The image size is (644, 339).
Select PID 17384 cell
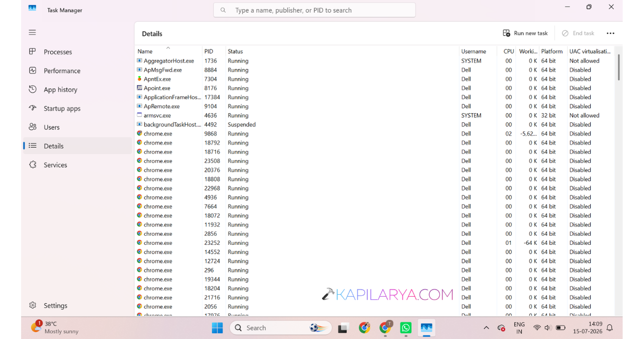212,97
